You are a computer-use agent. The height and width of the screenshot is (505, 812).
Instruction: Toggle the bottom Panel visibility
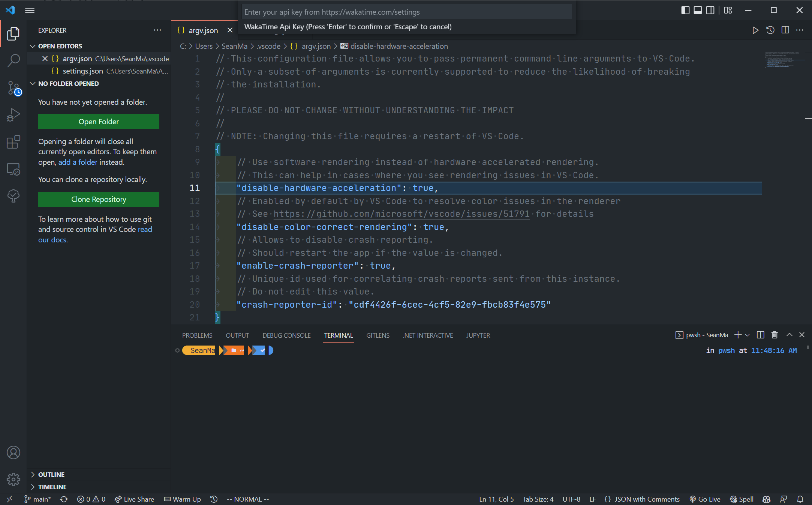pos(697,10)
